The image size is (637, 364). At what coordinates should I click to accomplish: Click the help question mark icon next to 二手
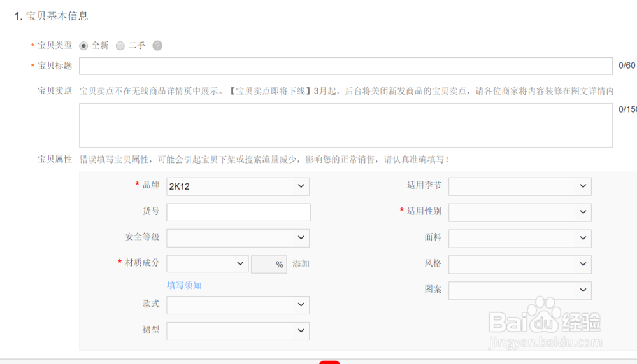click(157, 45)
